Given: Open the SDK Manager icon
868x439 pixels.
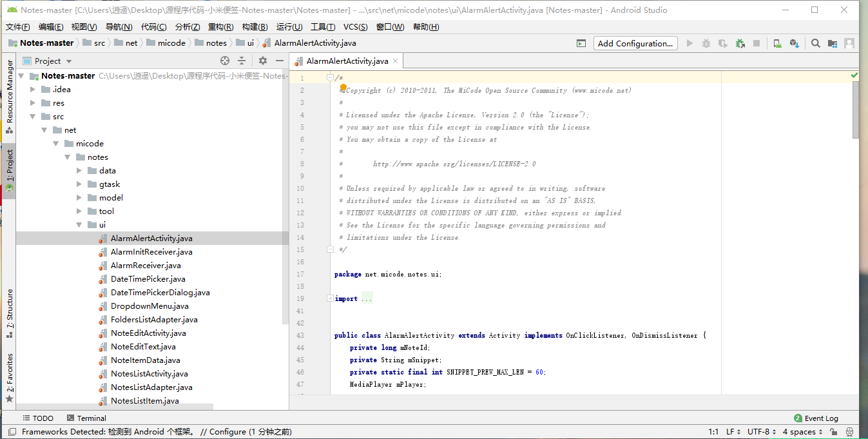Looking at the screenshot, I should [x=795, y=43].
